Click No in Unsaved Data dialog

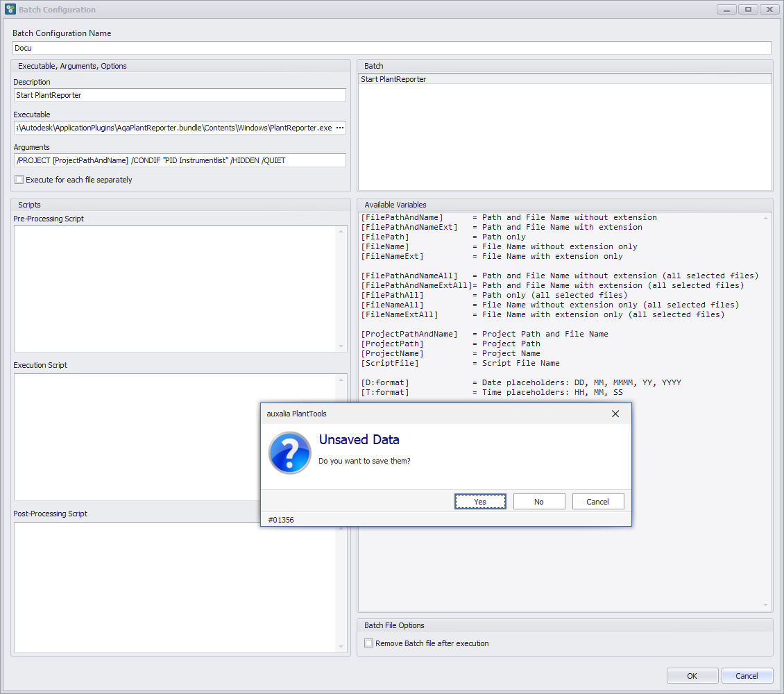(x=539, y=502)
